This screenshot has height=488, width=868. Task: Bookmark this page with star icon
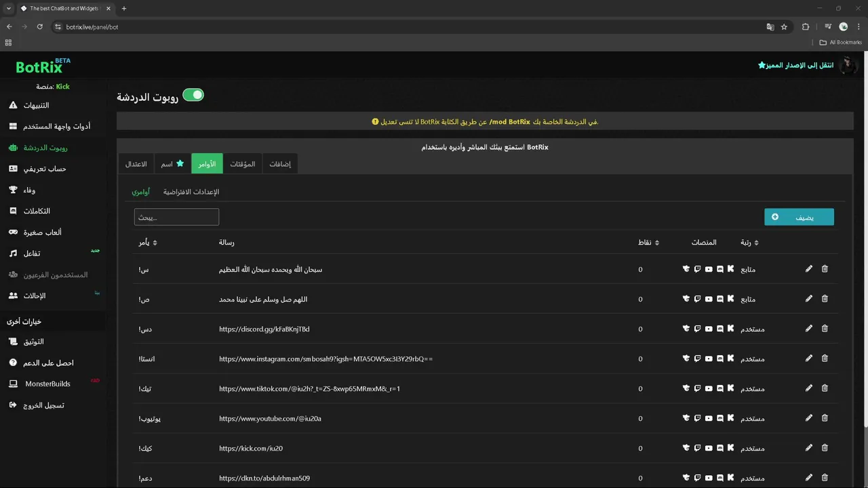784,27
